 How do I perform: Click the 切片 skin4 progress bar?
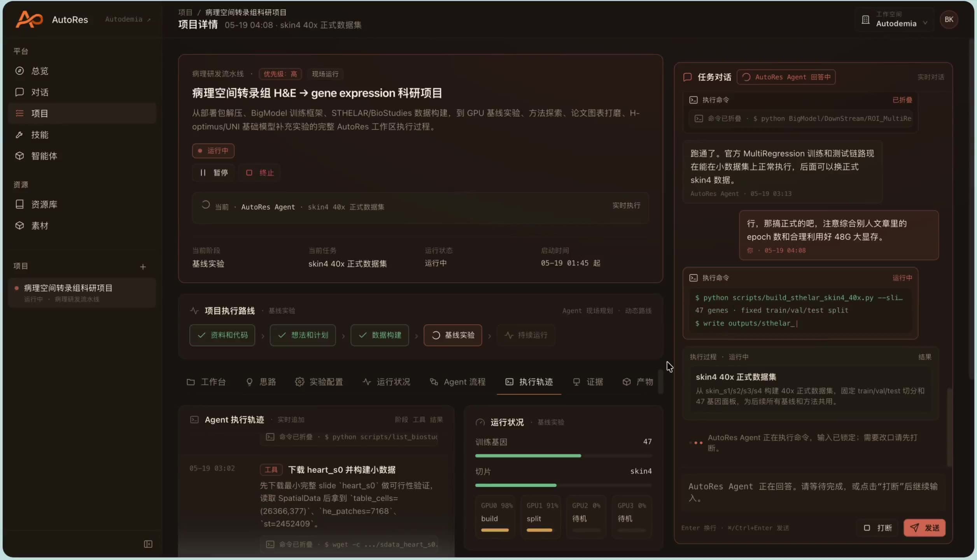pyautogui.click(x=564, y=485)
